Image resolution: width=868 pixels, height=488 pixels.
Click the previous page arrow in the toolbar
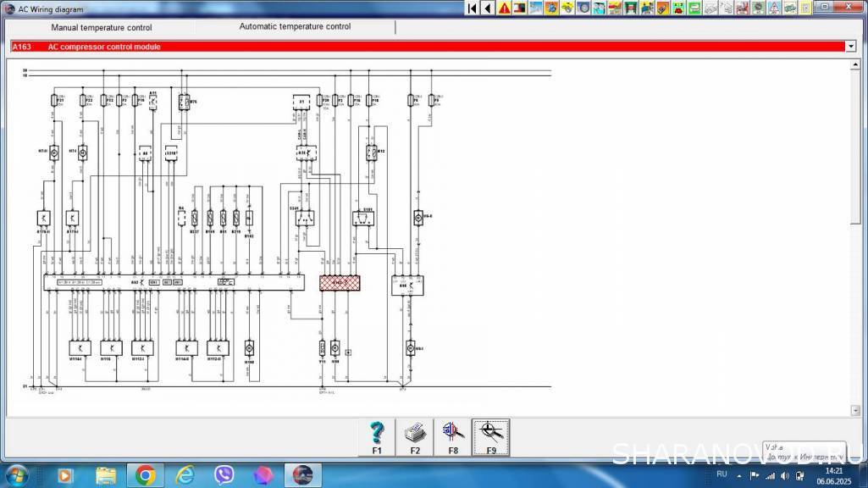point(488,8)
